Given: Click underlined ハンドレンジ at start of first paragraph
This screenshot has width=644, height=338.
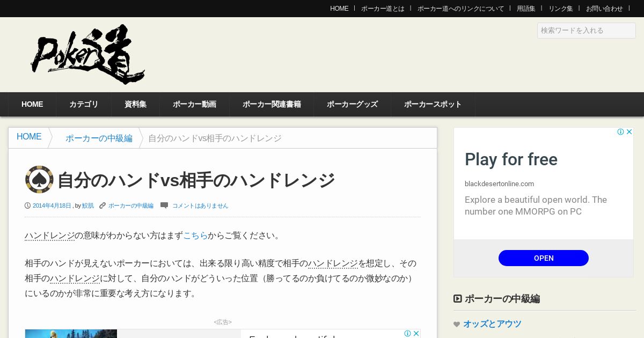Looking at the screenshot, I should pyautogui.click(x=49, y=236).
